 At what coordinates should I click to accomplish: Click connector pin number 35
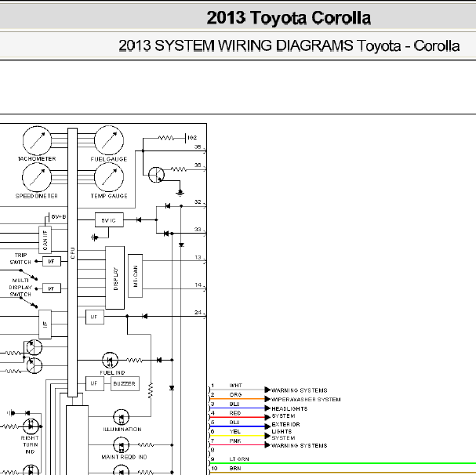coord(198,147)
